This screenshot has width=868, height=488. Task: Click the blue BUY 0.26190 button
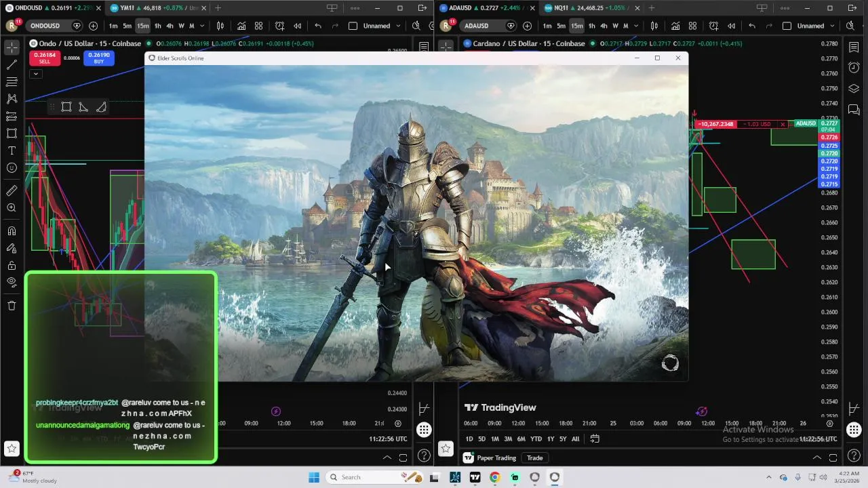pos(99,58)
